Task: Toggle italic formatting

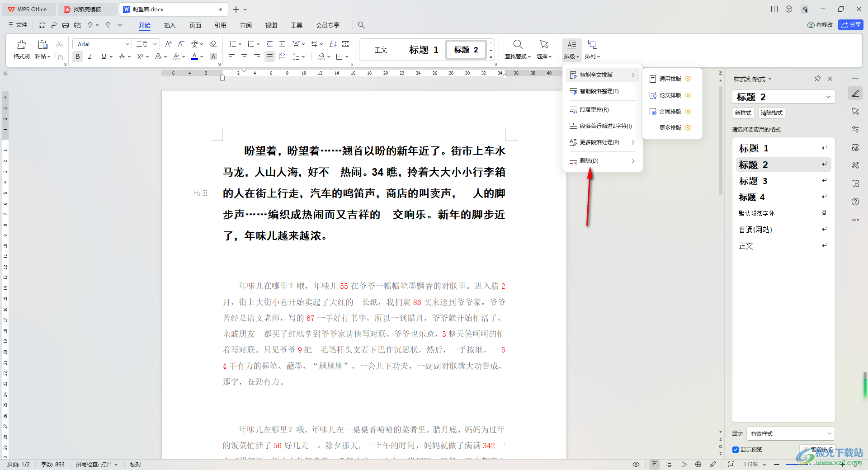Action: tap(90, 56)
